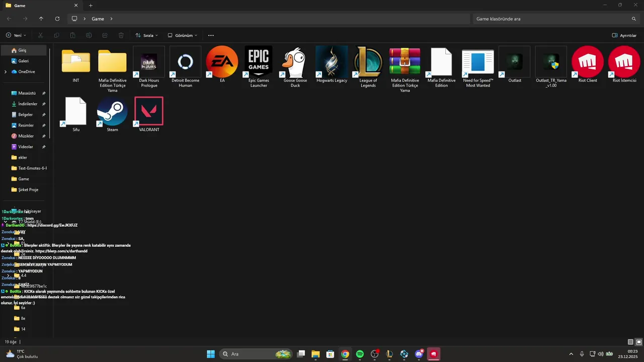Select the Hogwarts Legacy shortcut
Screen dimensions: 644x362
coord(332,64)
